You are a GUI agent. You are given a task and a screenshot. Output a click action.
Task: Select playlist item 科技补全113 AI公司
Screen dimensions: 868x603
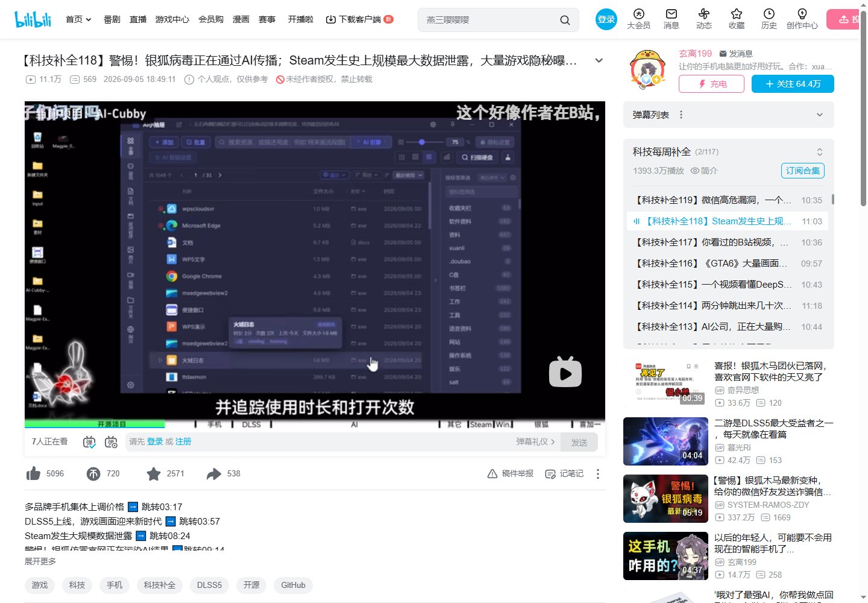coord(728,327)
